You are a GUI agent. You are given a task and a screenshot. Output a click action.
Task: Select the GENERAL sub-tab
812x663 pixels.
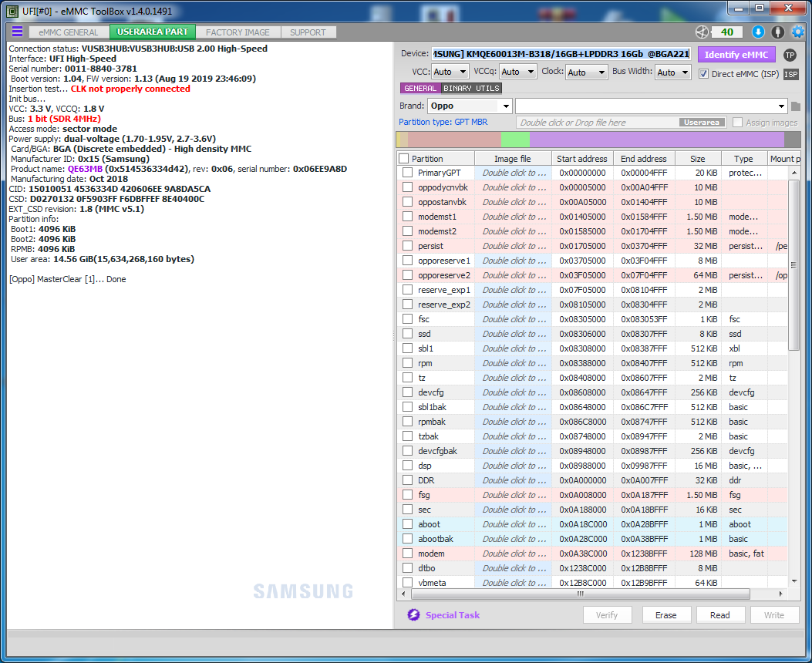pyautogui.click(x=420, y=88)
